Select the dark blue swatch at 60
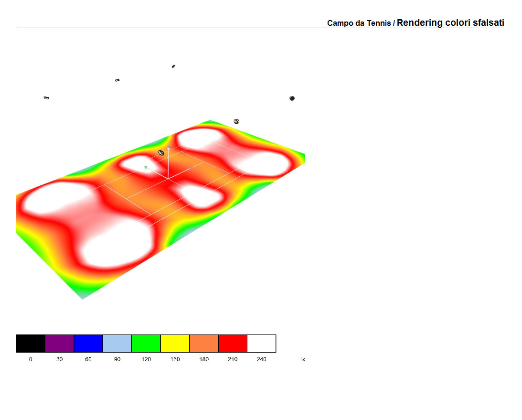Screen dimensions: 522x420 [88, 344]
